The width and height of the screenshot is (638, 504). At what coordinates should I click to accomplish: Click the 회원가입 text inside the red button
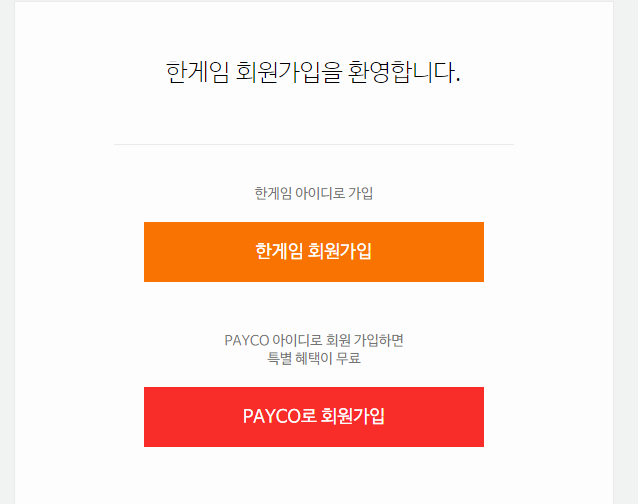(x=353, y=416)
